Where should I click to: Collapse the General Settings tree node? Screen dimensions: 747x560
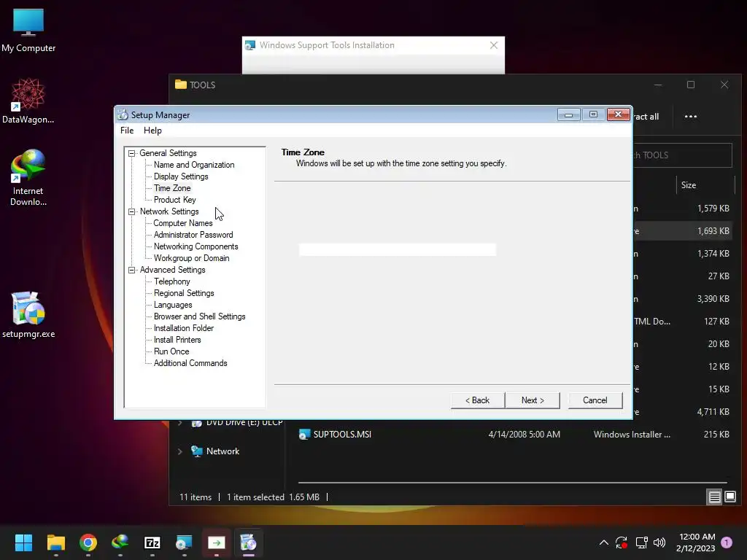click(131, 153)
